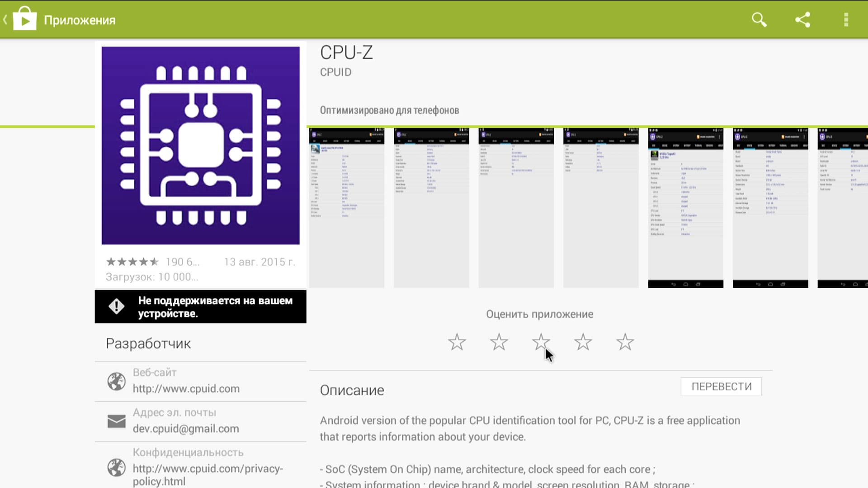Rate the app three stars
868x488 pixels.
[x=541, y=342]
